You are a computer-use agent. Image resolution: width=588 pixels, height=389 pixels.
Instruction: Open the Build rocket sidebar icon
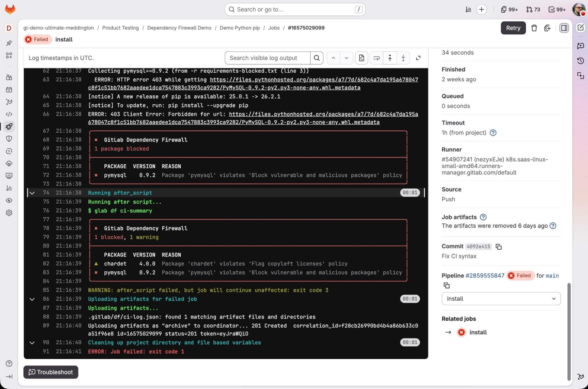[x=9, y=126]
